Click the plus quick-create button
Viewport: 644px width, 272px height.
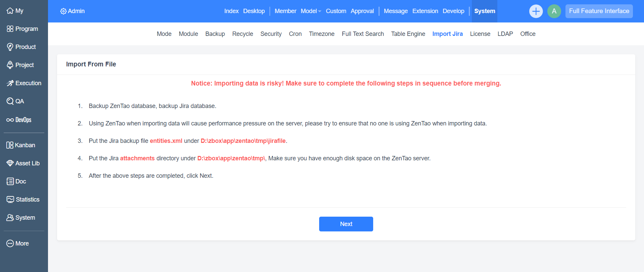click(536, 11)
